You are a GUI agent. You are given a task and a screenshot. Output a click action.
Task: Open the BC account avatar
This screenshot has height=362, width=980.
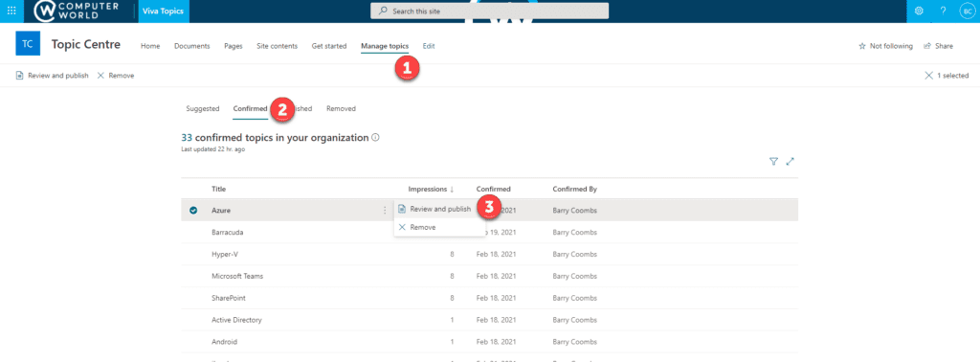(967, 11)
